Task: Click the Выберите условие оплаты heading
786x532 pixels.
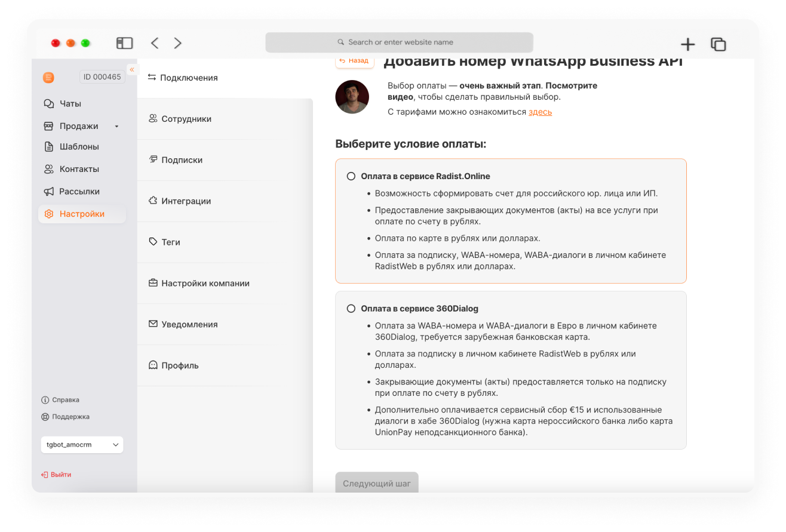Action: pos(411,144)
